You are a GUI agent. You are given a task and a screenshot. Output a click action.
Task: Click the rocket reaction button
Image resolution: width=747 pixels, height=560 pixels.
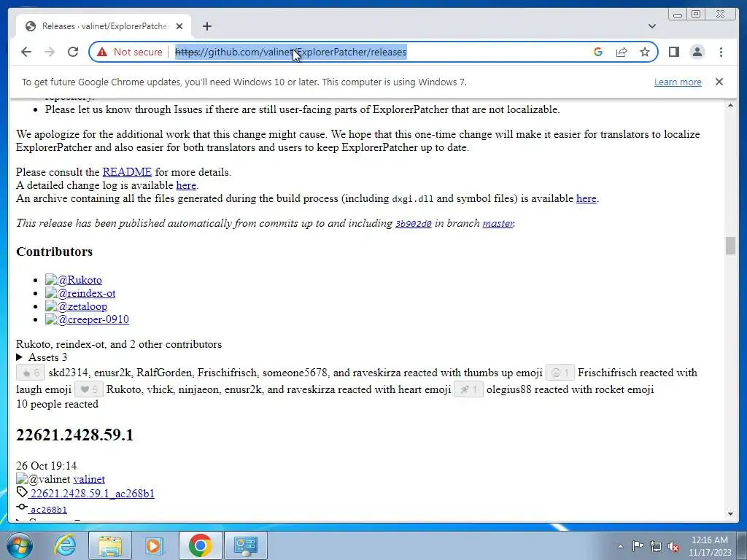click(x=469, y=389)
